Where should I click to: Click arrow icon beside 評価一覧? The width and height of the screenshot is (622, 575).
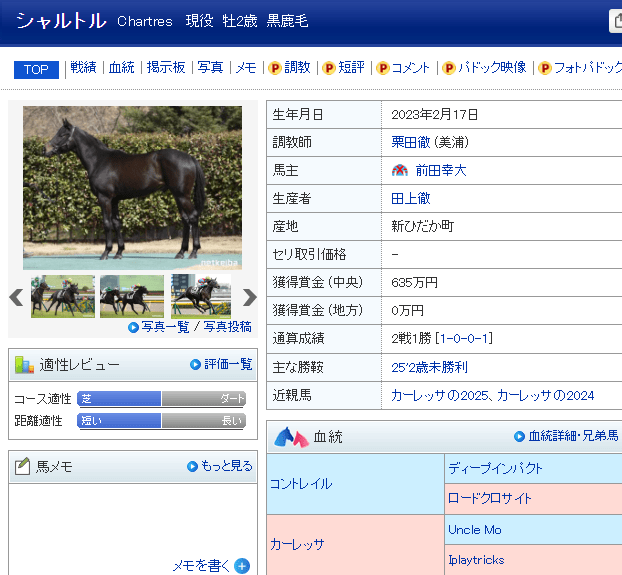tap(195, 364)
